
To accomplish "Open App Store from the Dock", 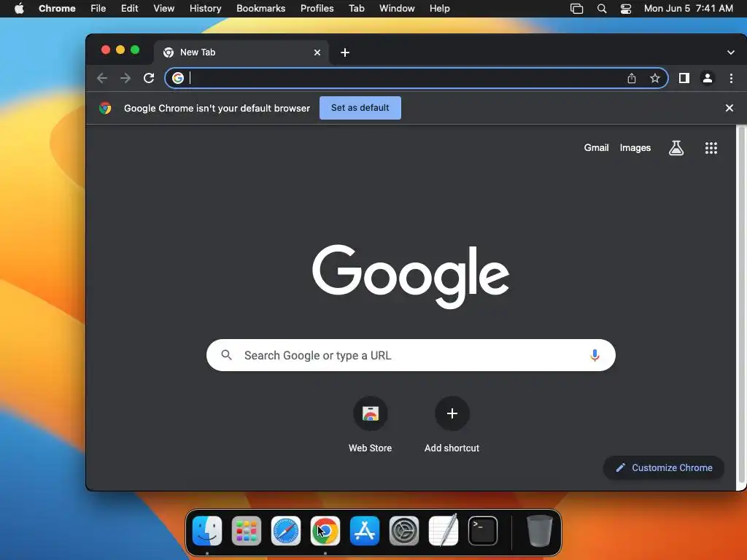I will (x=365, y=531).
